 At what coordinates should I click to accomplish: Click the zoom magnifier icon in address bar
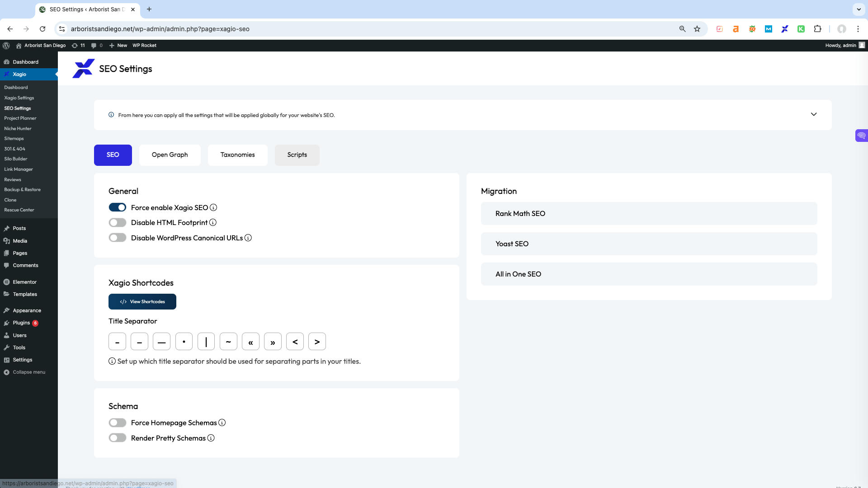pyautogui.click(x=683, y=29)
